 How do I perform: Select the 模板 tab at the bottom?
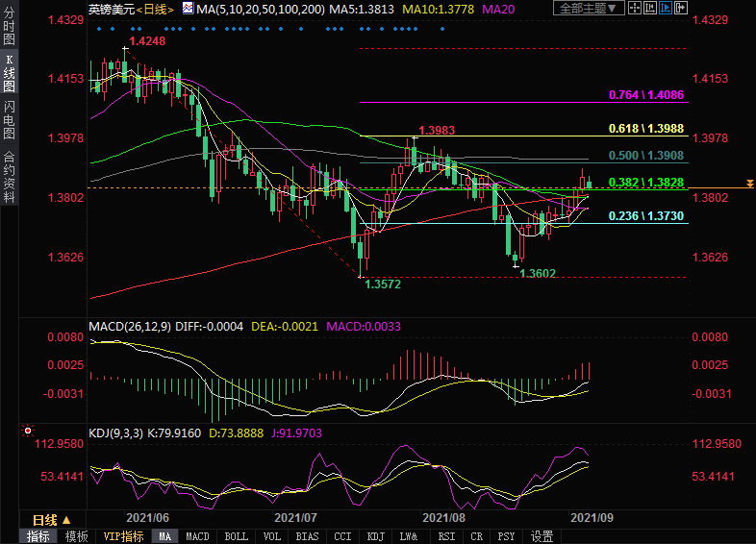(x=77, y=536)
